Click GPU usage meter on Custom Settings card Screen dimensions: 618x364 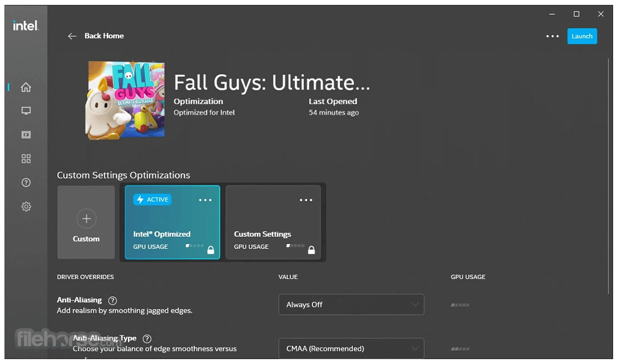pyautogui.click(x=295, y=245)
